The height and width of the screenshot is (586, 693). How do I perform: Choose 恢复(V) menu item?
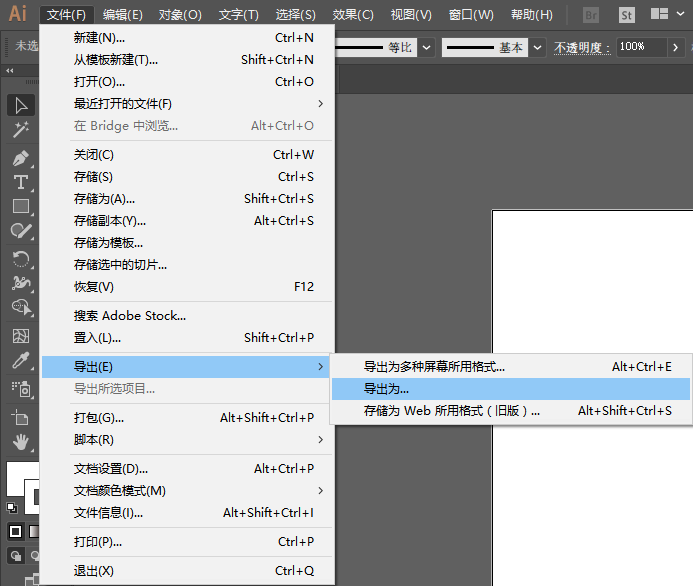(188, 287)
